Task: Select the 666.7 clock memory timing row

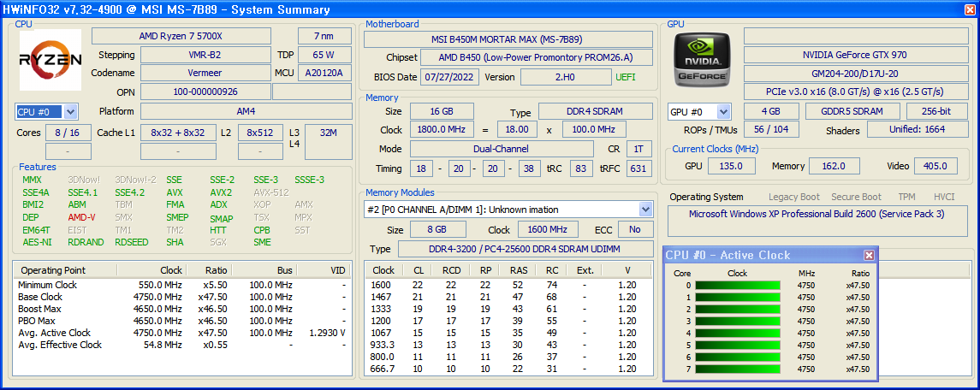Action: click(x=508, y=369)
